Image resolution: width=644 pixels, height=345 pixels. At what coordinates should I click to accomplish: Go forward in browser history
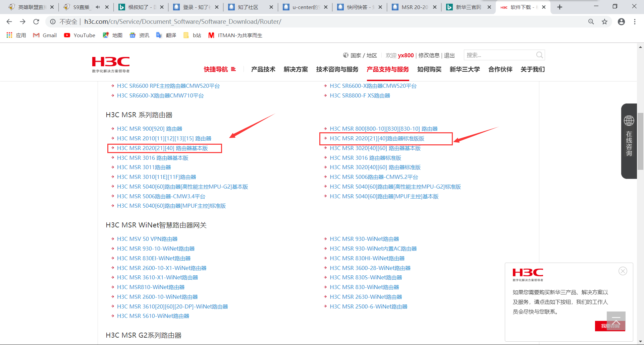(x=22, y=22)
